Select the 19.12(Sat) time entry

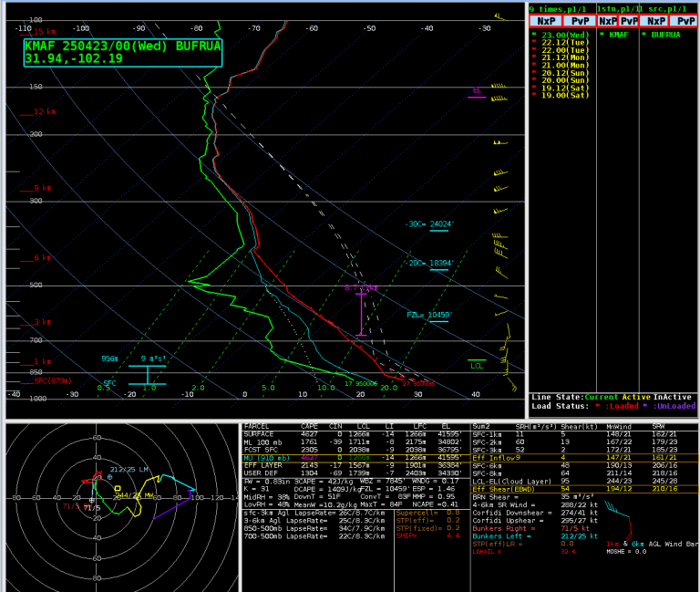tap(561, 88)
